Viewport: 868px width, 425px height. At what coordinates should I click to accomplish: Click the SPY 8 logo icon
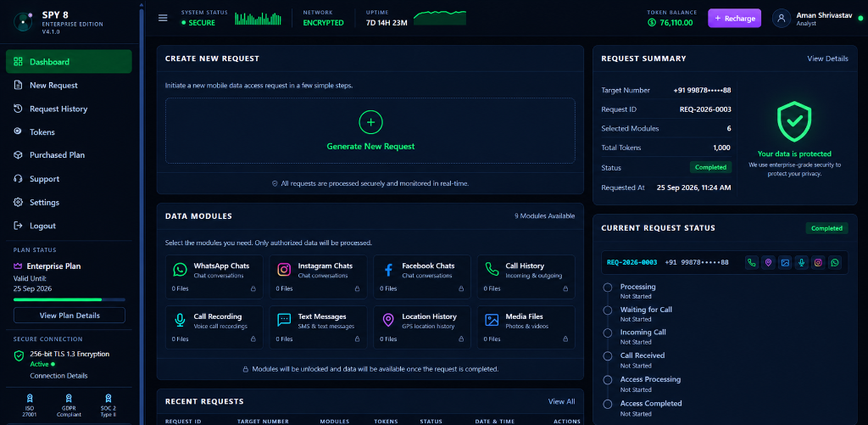pos(23,21)
